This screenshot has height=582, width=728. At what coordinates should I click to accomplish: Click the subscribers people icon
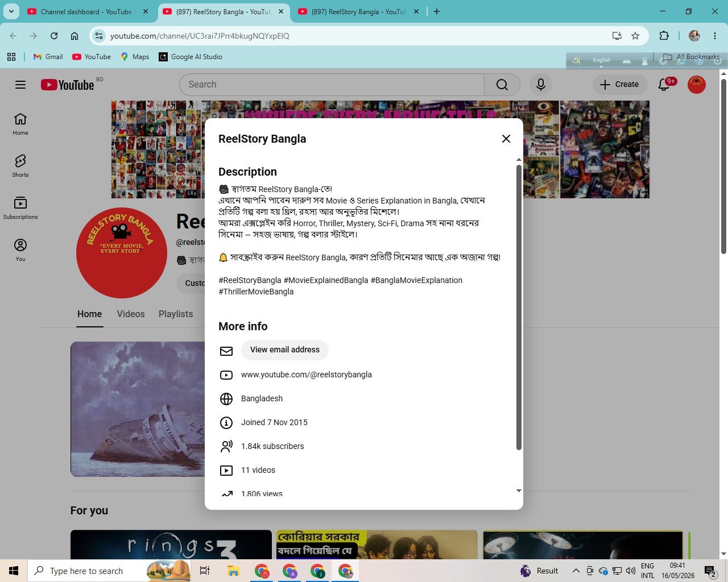point(226,447)
